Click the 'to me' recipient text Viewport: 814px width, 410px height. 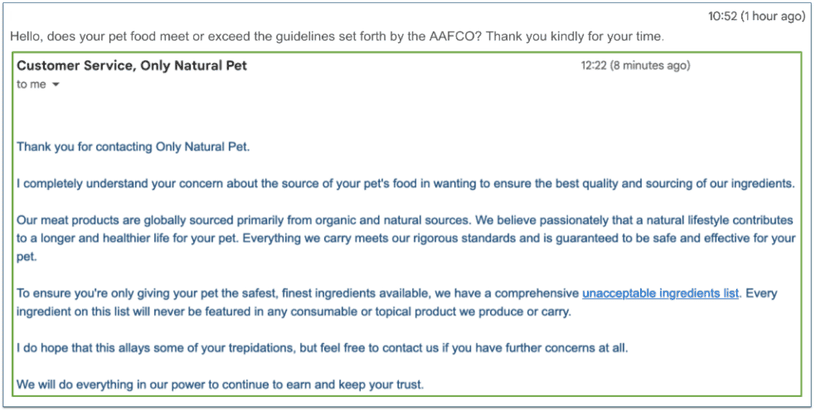[31, 85]
